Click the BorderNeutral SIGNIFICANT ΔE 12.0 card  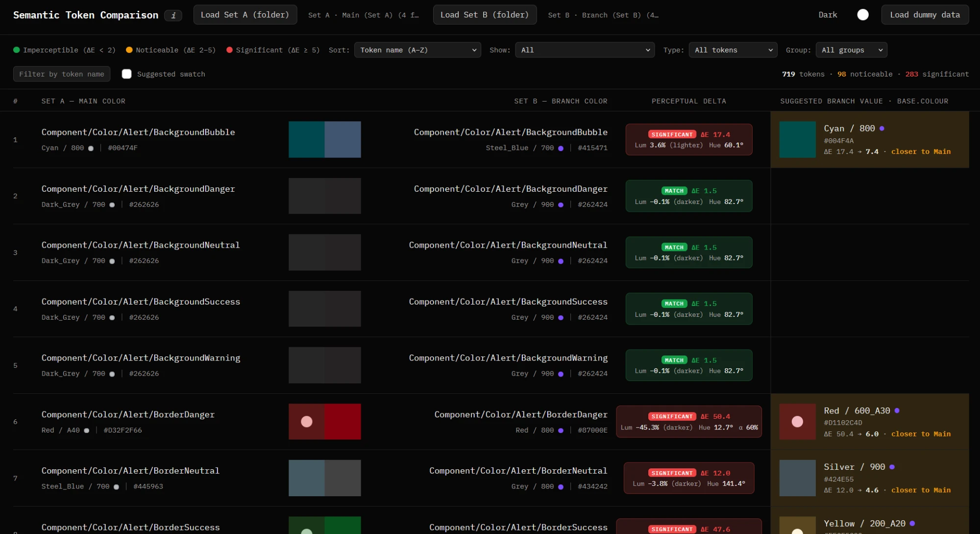coord(688,478)
